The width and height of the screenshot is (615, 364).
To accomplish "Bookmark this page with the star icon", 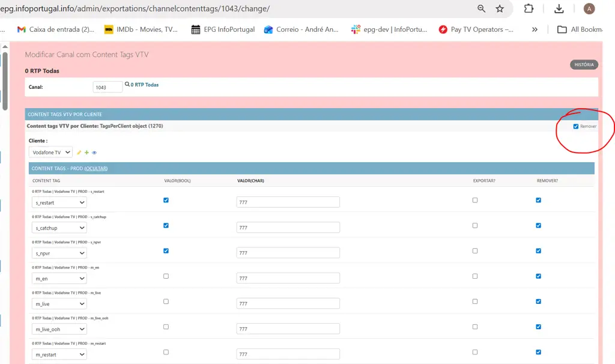I will [500, 8].
